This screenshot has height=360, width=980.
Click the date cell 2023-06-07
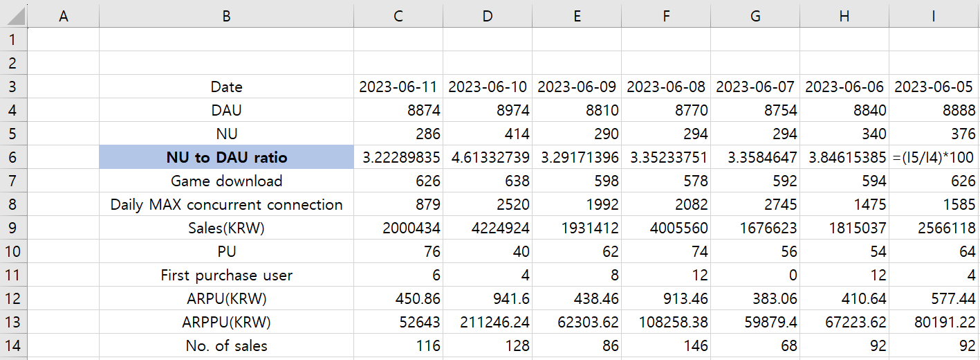755,87
